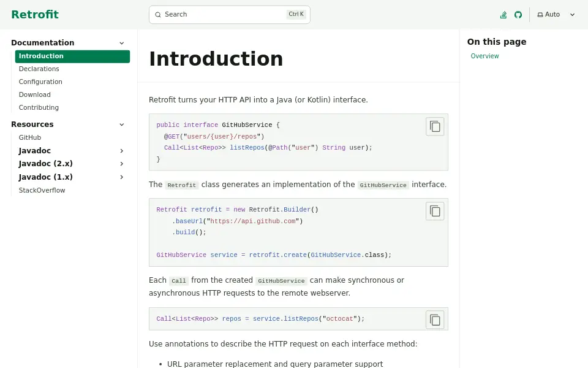Expand the Javadoc (2.x) sidebar group
This screenshot has height=368, width=588.
point(121,164)
